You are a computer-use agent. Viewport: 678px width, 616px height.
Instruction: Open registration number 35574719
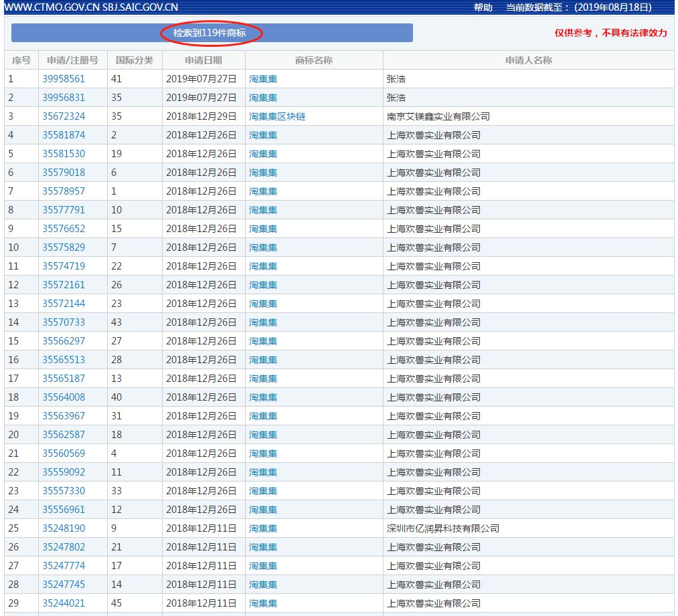point(64,266)
